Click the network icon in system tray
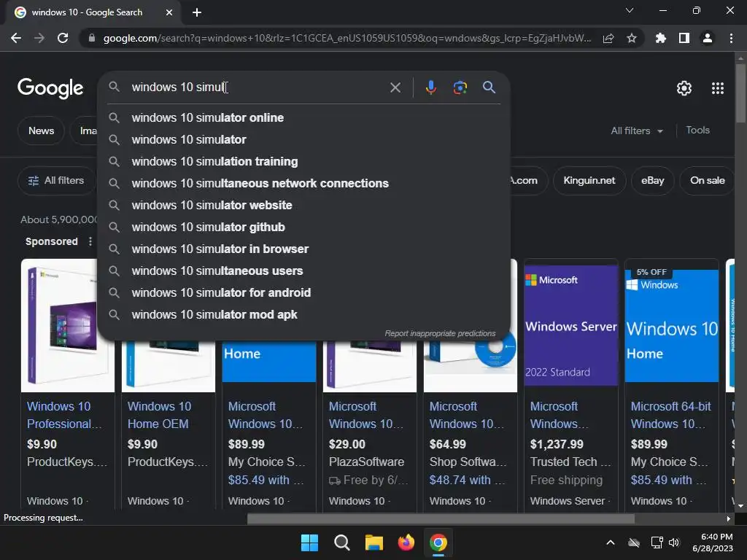This screenshot has width=747, height=560. coord(657,542)
